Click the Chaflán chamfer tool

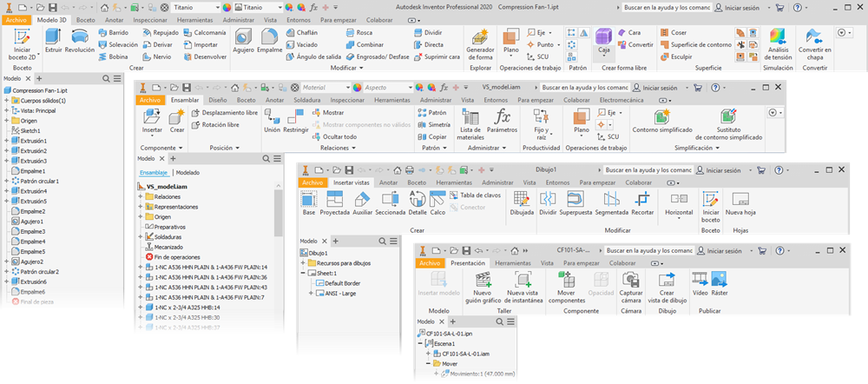(x=302, y=33)
